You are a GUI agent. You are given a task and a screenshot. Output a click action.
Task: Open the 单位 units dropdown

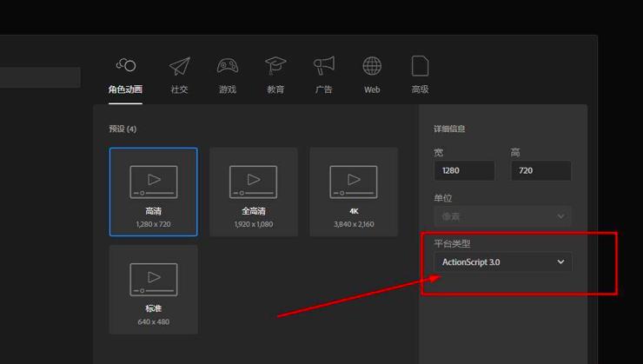tap(503, 216)
